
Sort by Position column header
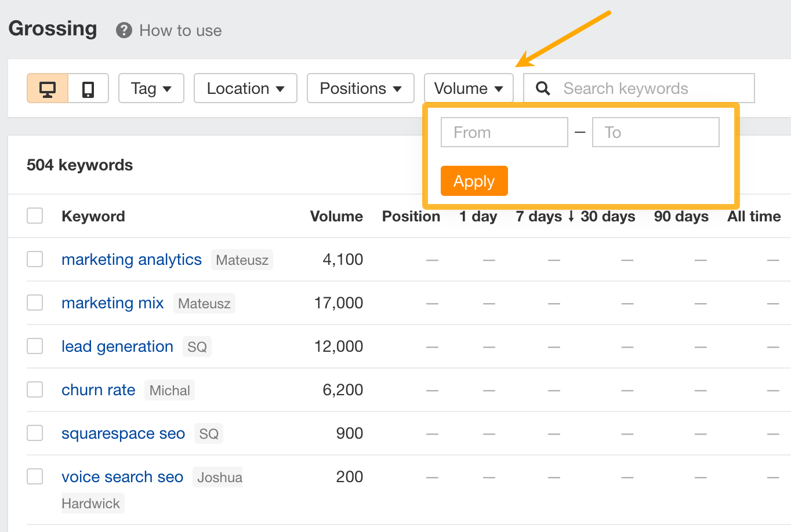[411, 216]
